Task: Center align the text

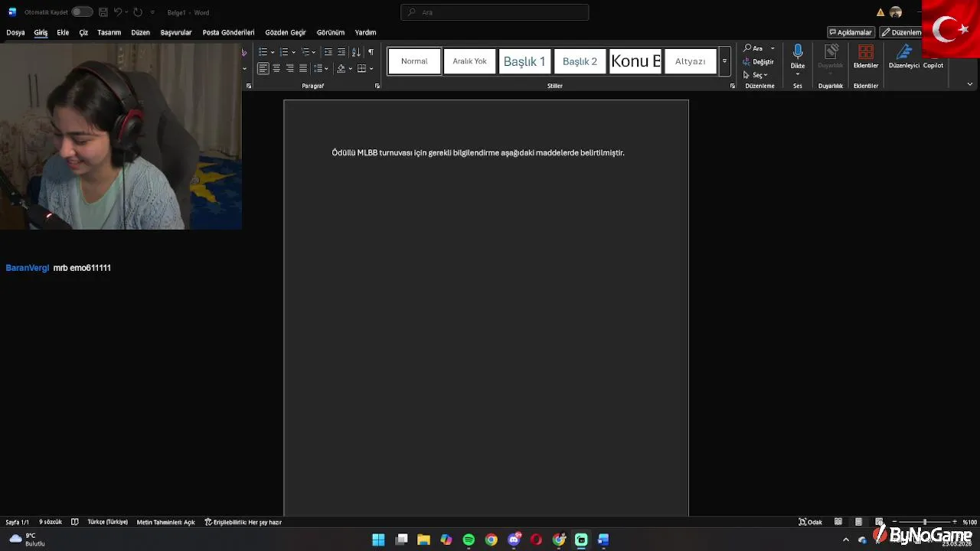Action: 276,68
